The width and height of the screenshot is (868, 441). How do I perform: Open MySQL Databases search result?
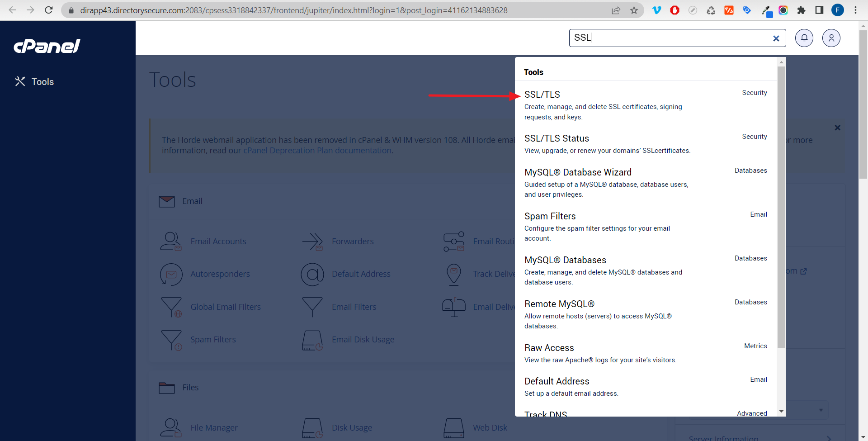click(565, 260)
